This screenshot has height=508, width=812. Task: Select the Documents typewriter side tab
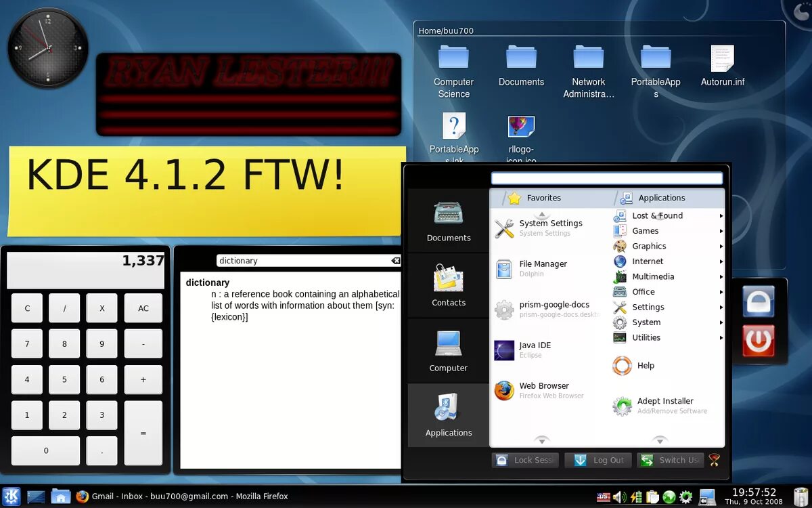(449, 221)
